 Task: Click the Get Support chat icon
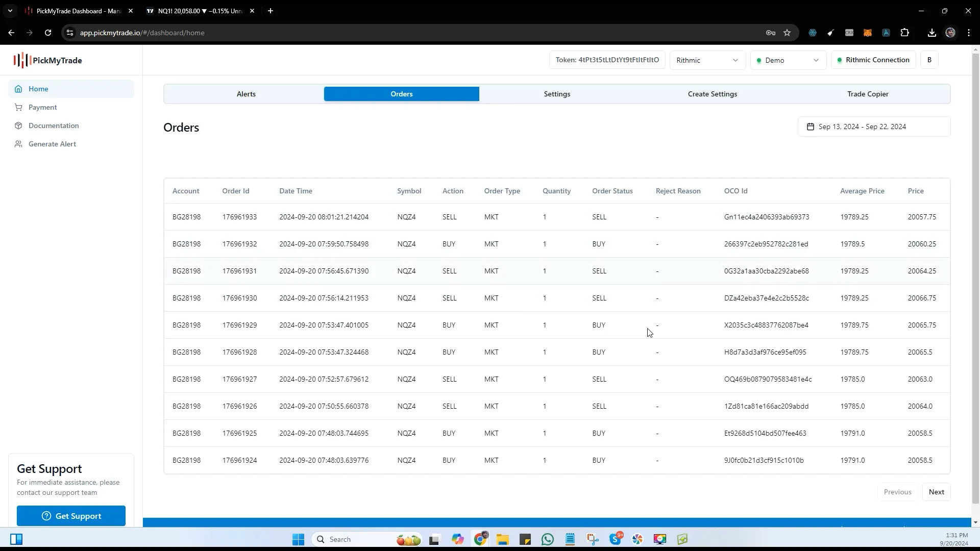(x=46, y=515)
